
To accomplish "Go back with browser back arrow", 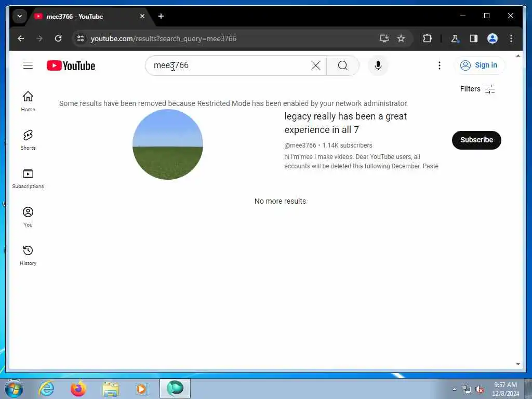I will (x=21, y=38).
